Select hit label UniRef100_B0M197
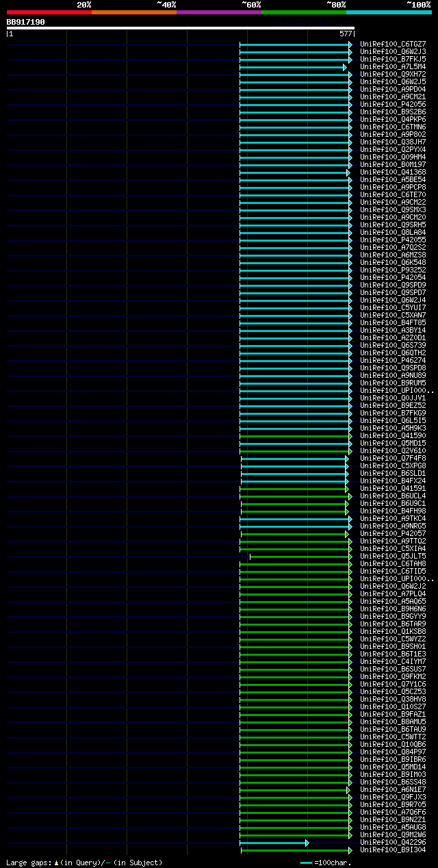438x868 pixels. (x=393, y=165)
